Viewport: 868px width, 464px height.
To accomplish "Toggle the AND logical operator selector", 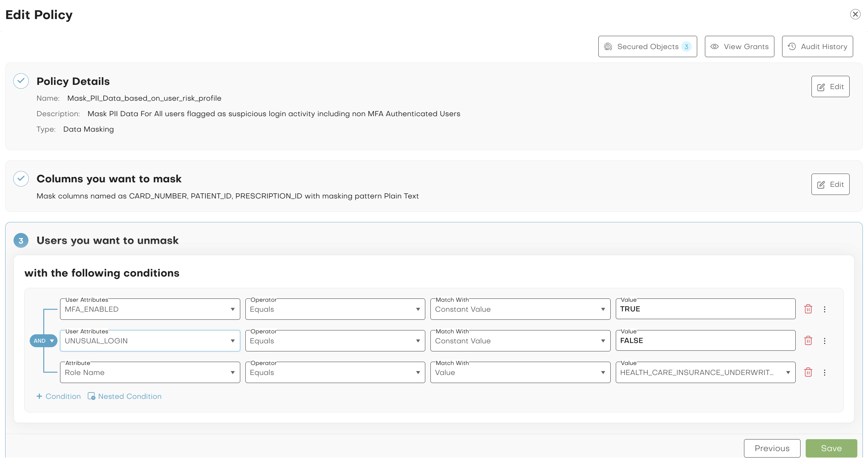I will click(x=44, y=341).
